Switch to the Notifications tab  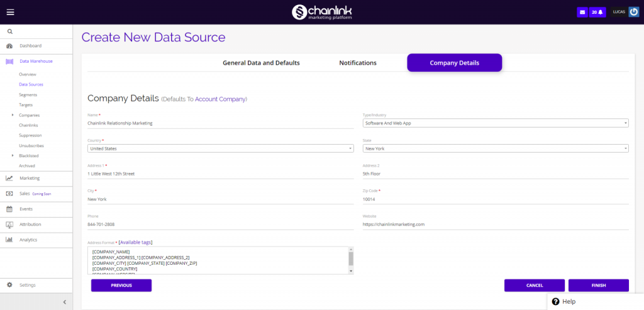click(358, 63)
